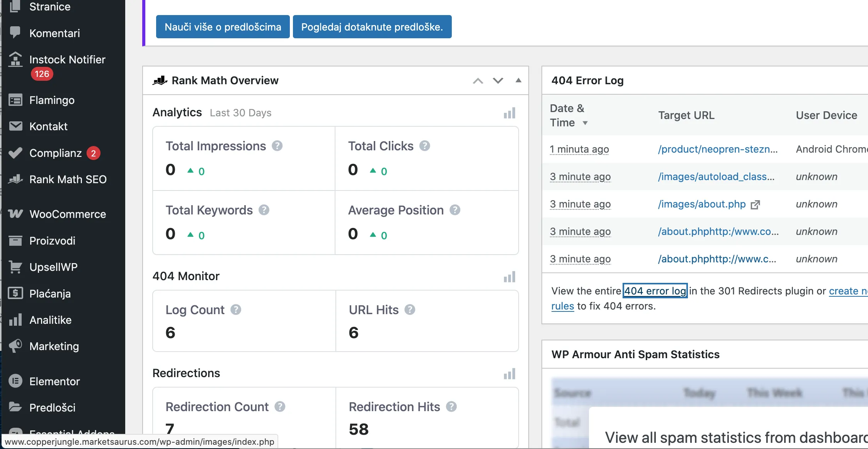
Task: Open Analytics section chart icon
Action: coord(509,113)
